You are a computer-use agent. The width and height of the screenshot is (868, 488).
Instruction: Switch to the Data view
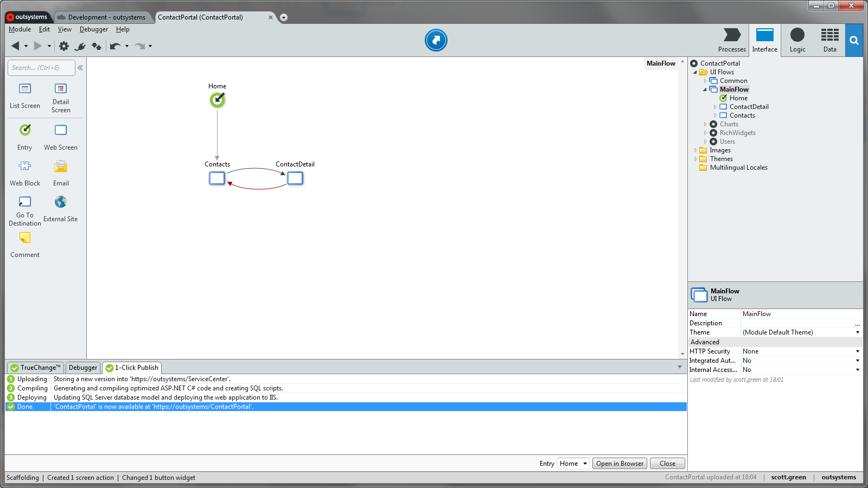pyautogui.click(x=829, y=40)
